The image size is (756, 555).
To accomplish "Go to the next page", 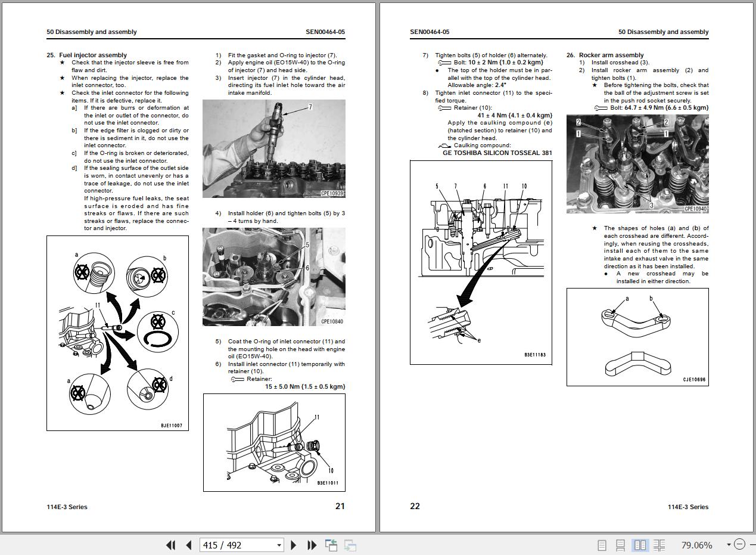I will tap(293, 545).
